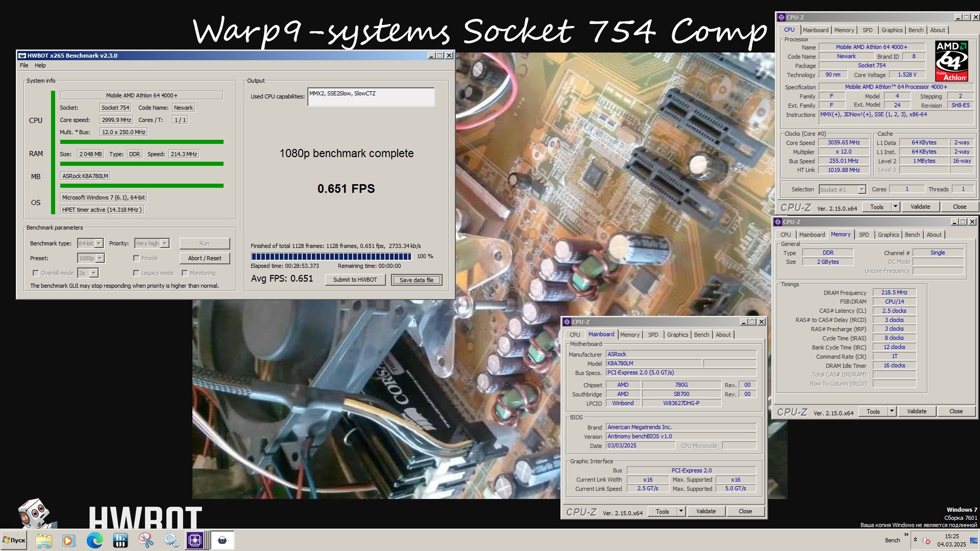Open Windows Explorer from the taskbar
This screenshot has height=551, width=980.
pos(44,540)
